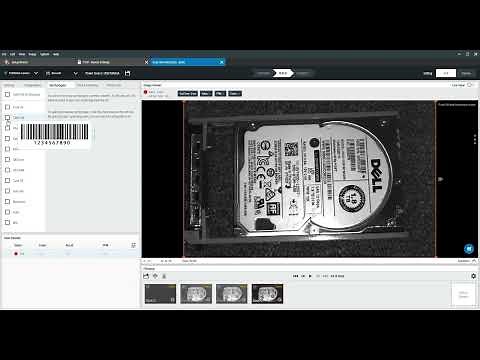Click the column chooser icon in the results table header
Screen dimensions: 480x360
click(133, 245)
